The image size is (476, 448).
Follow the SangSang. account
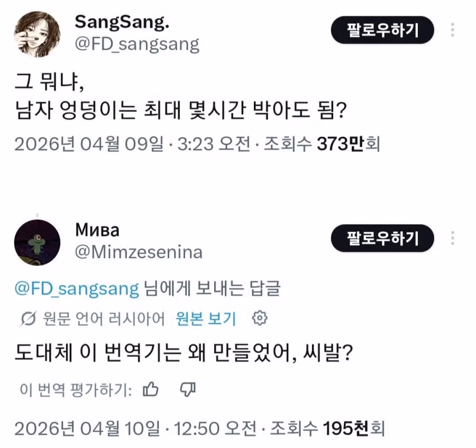click(x=382, y=30)
